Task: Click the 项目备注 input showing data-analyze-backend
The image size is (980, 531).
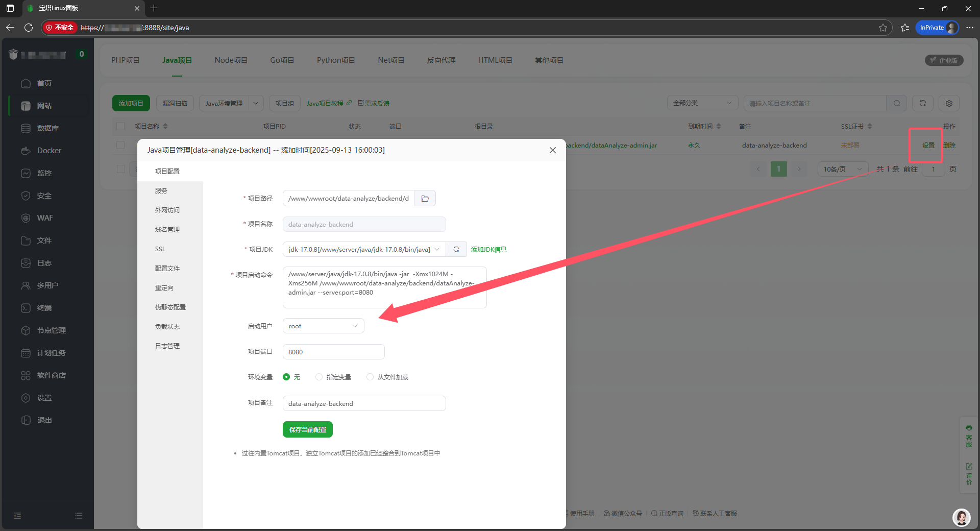Action: [364, 403]
